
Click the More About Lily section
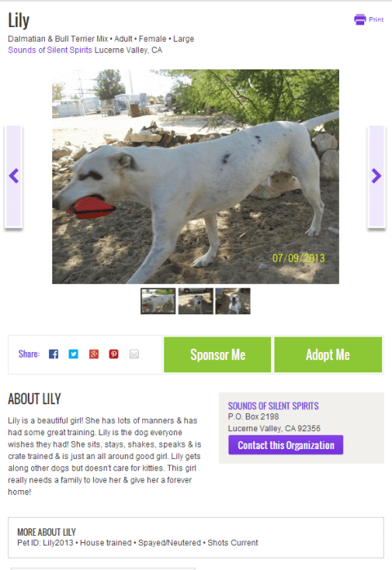coord(196,537)
